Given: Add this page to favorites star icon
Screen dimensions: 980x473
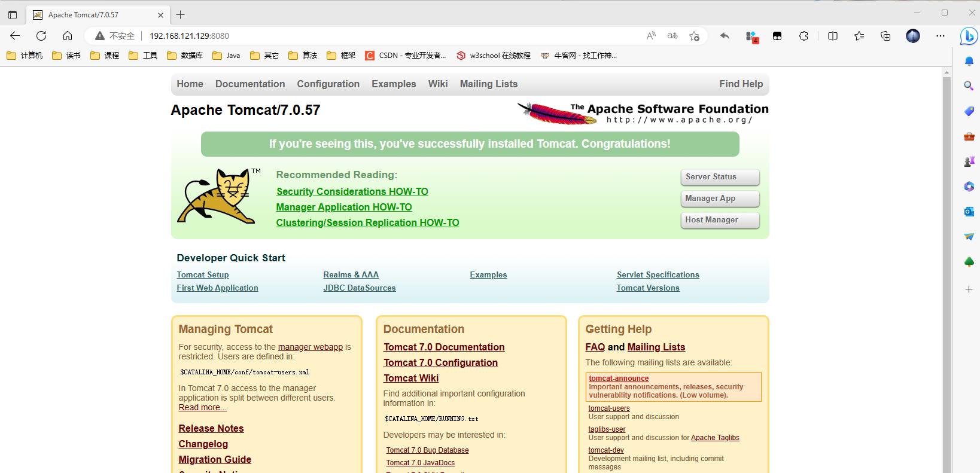Looking at the screenshot, I should 694,36.
